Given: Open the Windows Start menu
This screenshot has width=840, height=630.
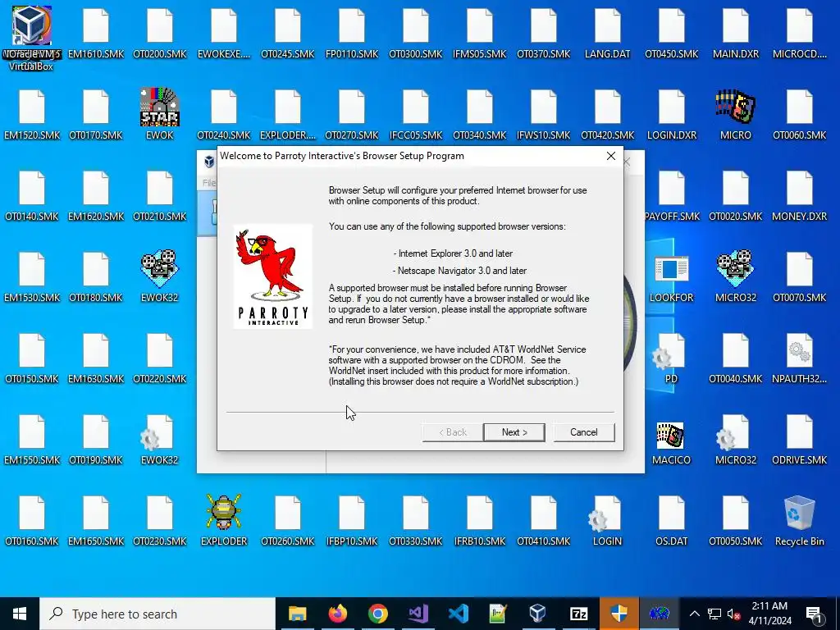Looking at the screenshot, I should [x=20, y=614].
